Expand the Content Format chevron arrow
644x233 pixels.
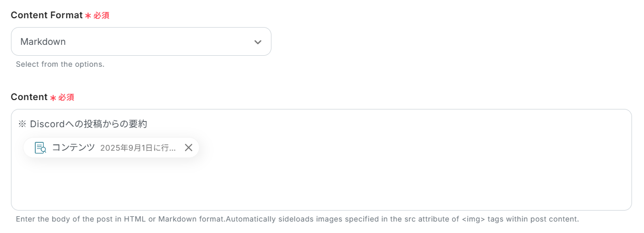[257, 42]
